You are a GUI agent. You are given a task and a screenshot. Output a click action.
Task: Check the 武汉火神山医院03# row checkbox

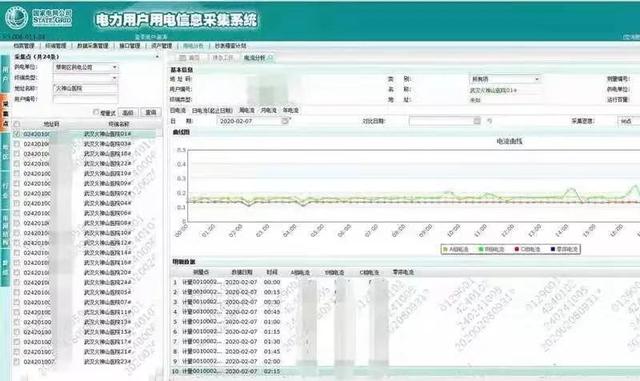tap(17, 144)
